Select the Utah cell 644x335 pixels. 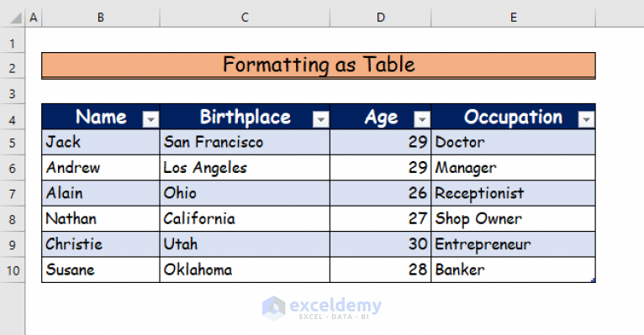(245, 244)
